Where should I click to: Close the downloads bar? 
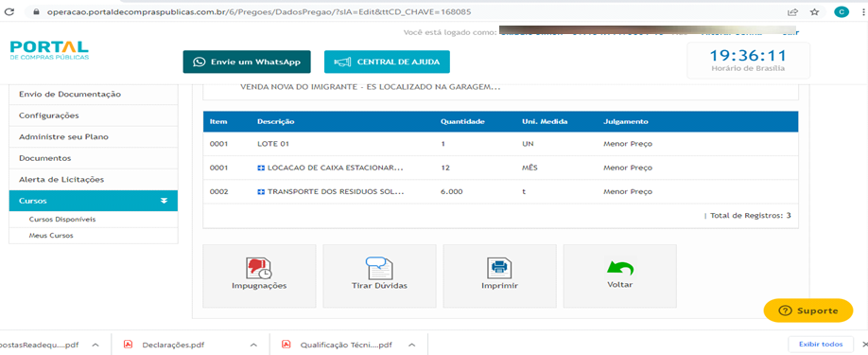(x=864, y=345)
